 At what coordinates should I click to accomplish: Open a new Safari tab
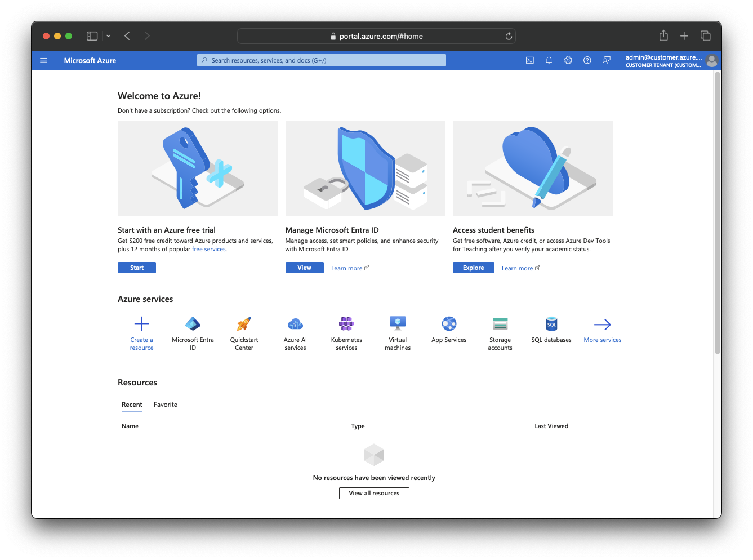[684, 36]
